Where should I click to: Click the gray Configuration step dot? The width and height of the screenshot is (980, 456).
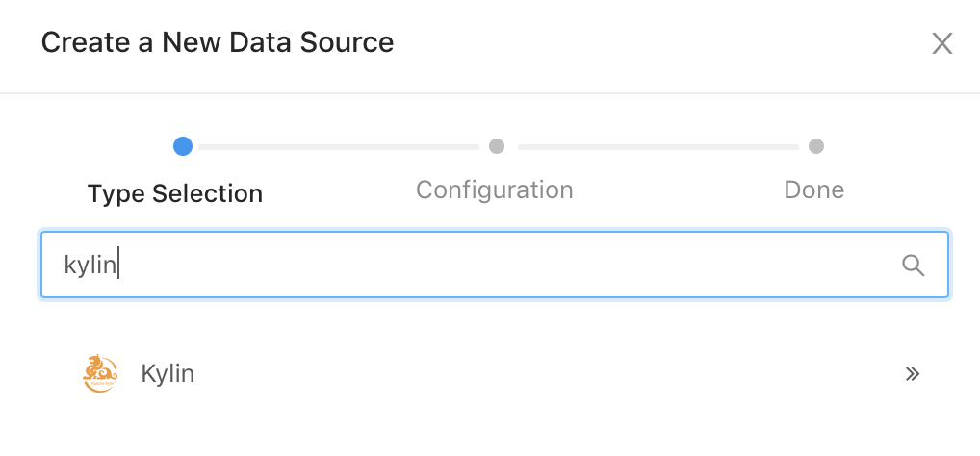pyautogui.click(x=497, y=146)
